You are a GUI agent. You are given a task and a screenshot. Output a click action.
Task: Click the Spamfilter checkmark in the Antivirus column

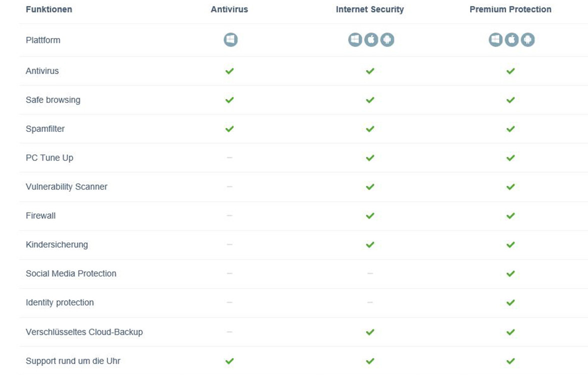[229, 129]
